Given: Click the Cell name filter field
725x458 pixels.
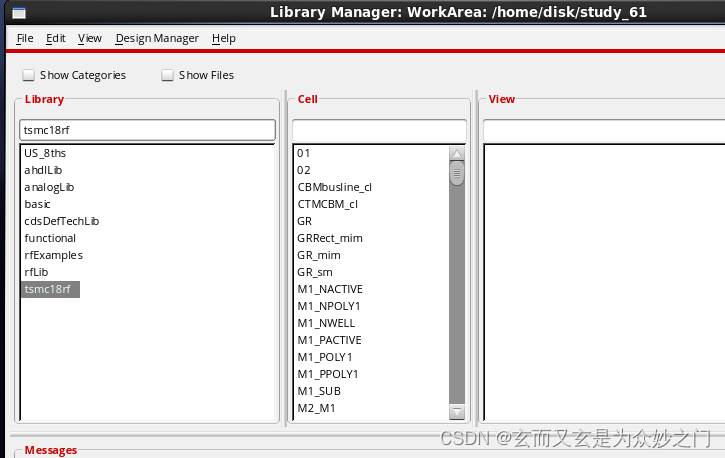Looking at the screenshot, I should (x=379, y=130).
